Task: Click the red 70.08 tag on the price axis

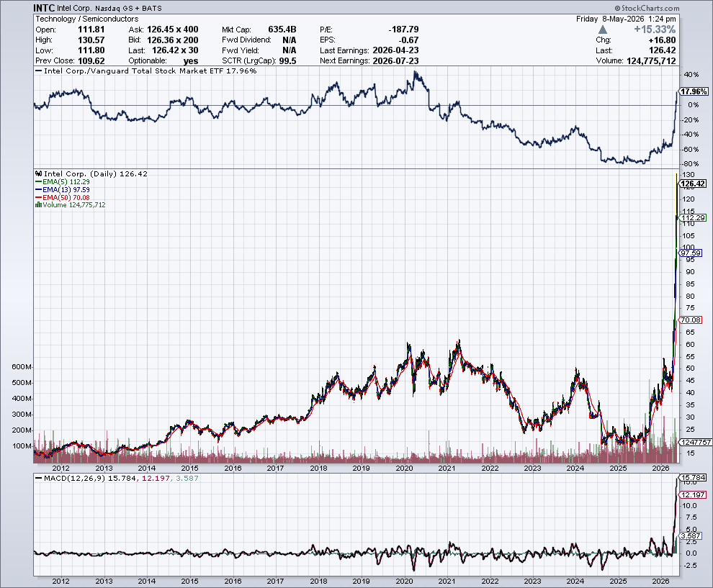Action: pos(691,320)
